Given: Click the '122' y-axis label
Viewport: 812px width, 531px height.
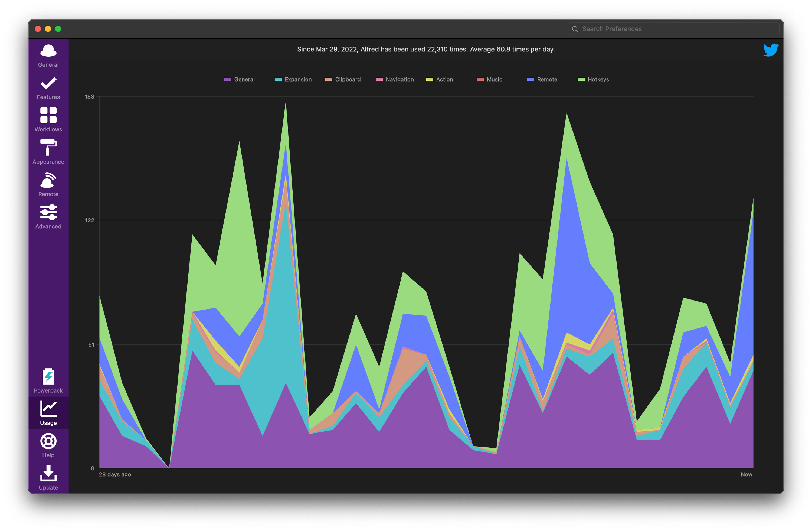Looking at the screenshot, I should pyautogui.click(x=89, y=220).
